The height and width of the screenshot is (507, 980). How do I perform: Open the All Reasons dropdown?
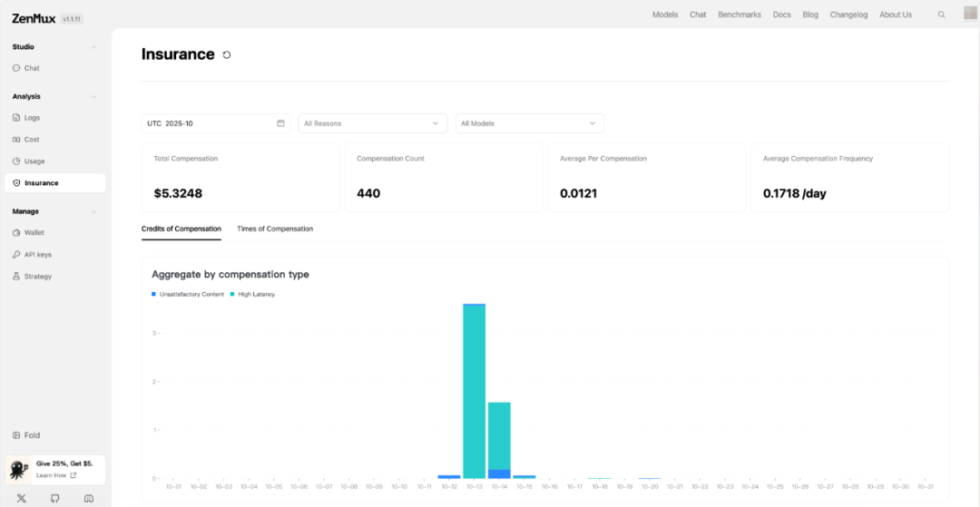point(373,123)
